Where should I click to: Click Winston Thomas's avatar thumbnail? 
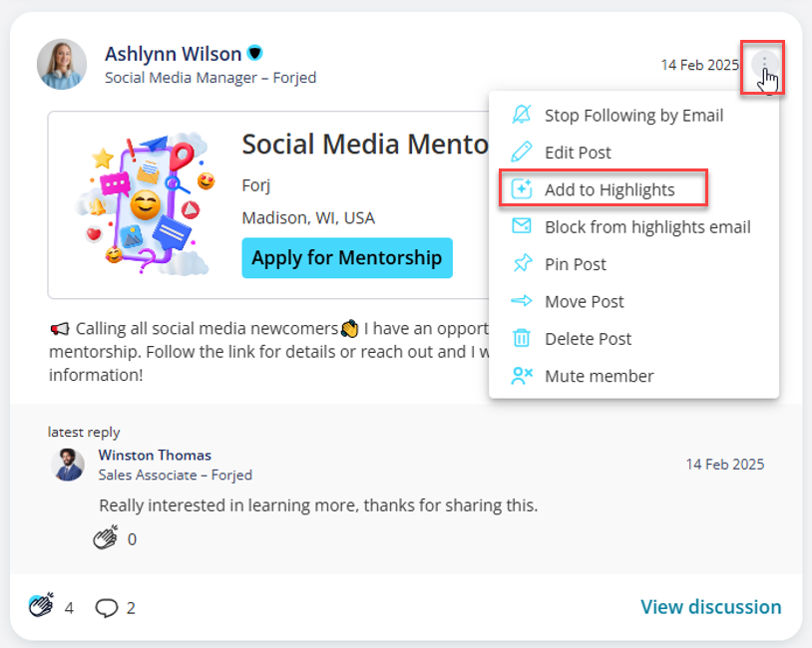67,465
